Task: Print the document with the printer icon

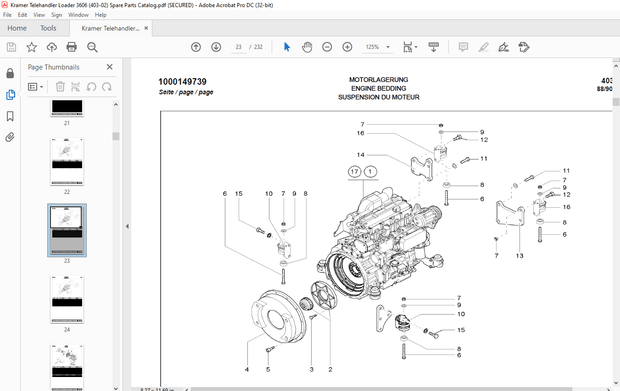Action: click(x=72, y=47)
